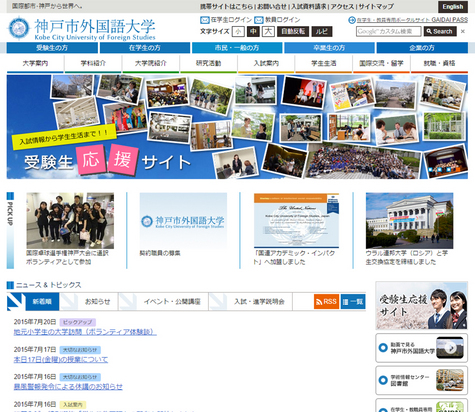Click the 2015年7月17日 news date
The image size is (475, 412).
click(x=35, y=350)
